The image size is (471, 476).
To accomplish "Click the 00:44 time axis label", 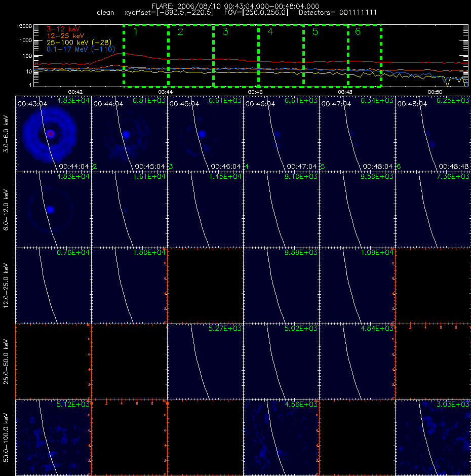I will click(165, 92).
